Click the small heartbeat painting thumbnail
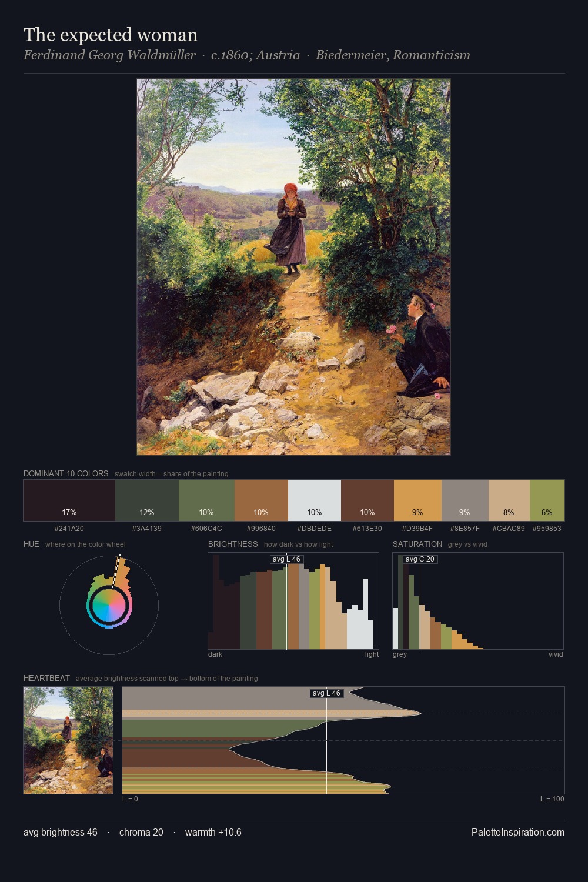The height and width of the screenshot is (882, 588). click(x=68, y=740)
